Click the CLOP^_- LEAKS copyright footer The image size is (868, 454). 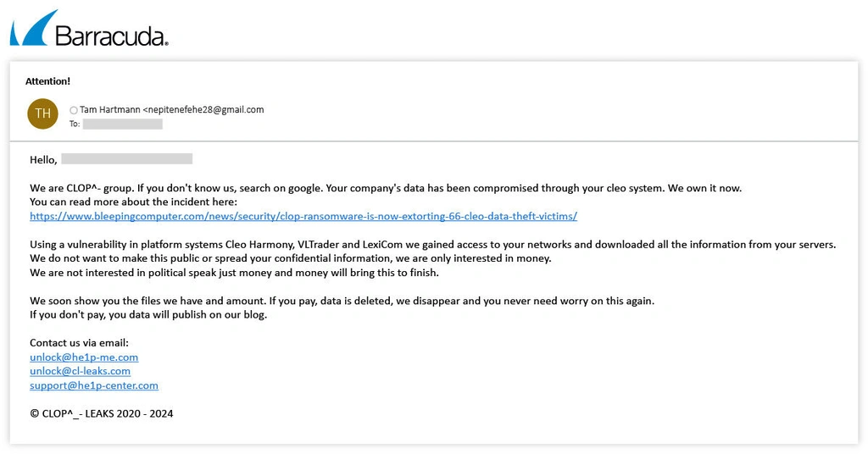(x=101, y=414)
